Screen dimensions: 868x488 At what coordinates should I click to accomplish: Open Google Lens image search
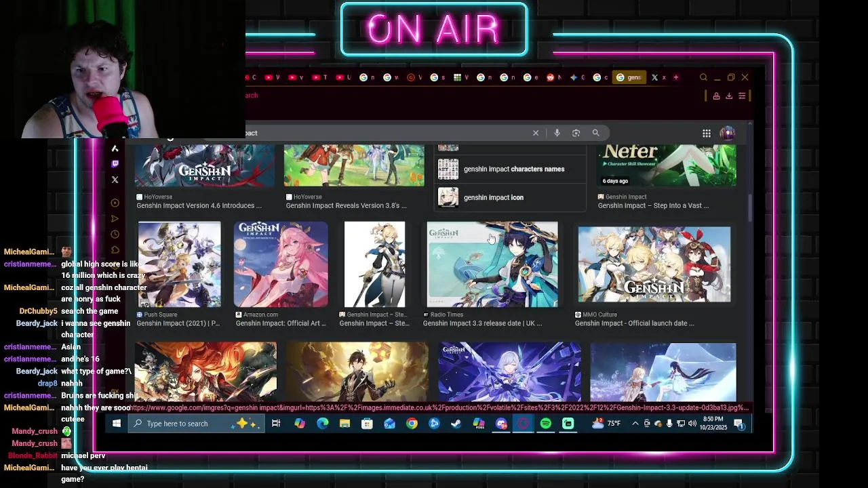(576, 133)
